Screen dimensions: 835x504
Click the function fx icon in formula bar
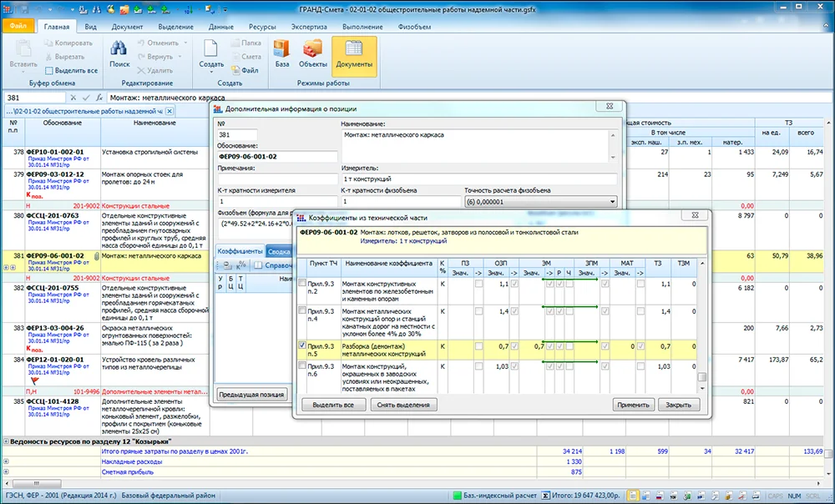click(99, 98)
